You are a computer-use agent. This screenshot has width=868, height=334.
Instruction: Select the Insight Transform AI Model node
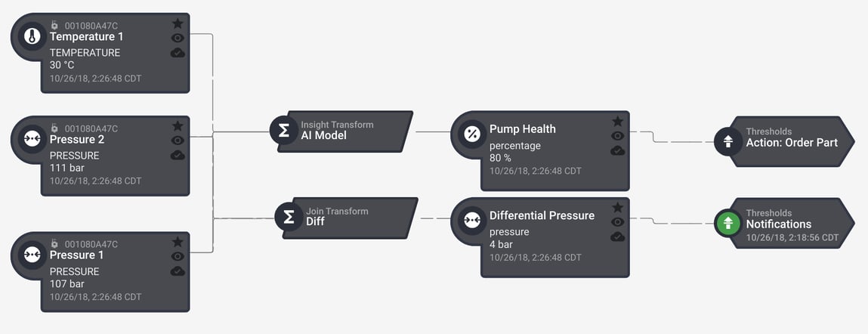(x=348, y=131)
